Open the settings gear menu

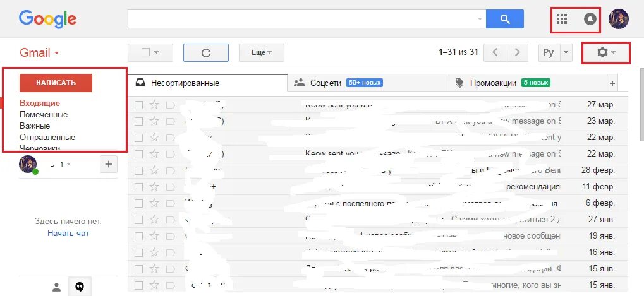[x=606, y=52]
